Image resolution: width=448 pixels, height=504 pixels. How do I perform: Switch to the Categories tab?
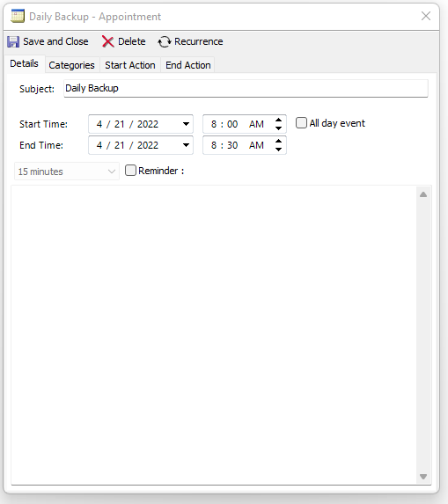(x=71, y=65)
